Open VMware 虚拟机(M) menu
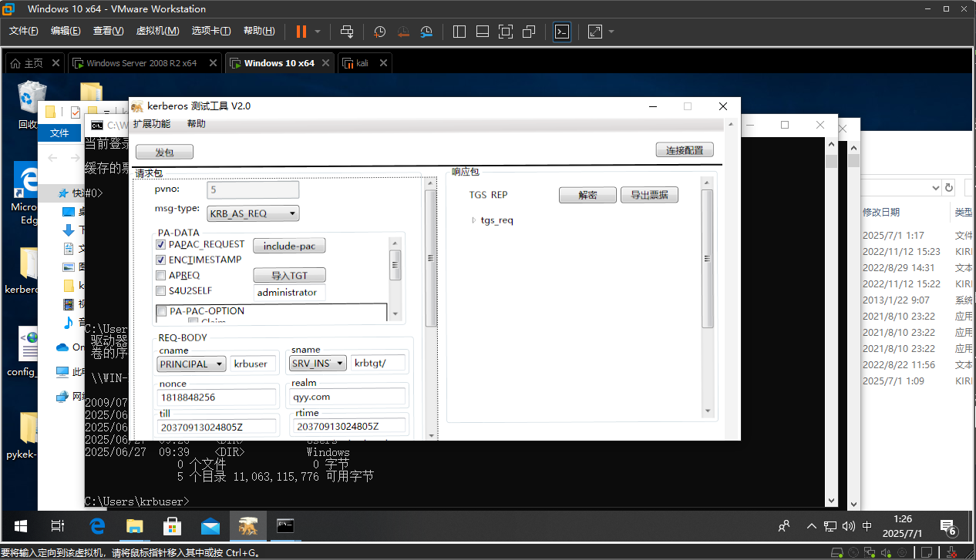 point(158,32)
